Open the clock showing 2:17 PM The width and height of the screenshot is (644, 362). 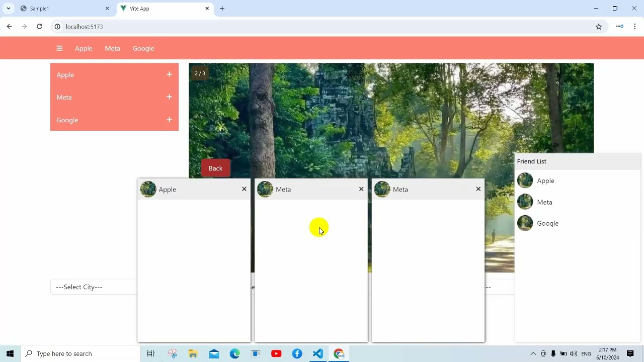tap(608, 354)
